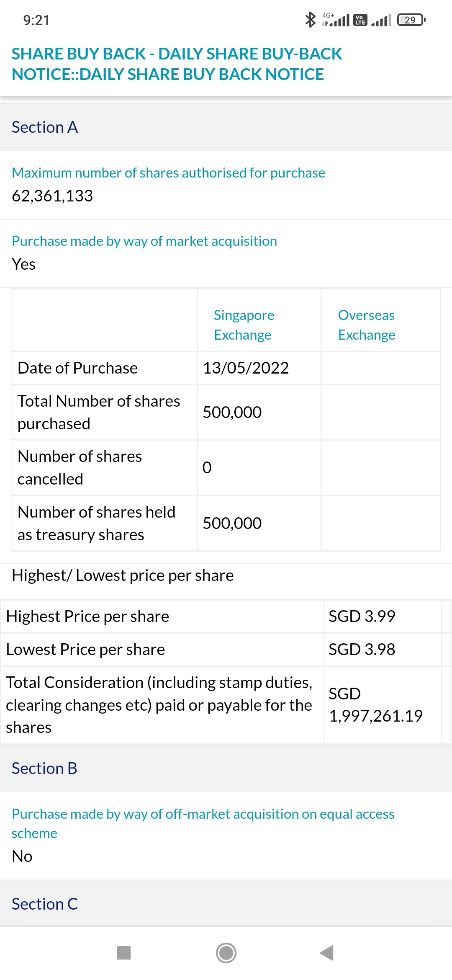Screen dimensions: 452x980
Task: Tap the off-market acquisition equal access label
Action: pyautogui.click(x=203, y=823)
